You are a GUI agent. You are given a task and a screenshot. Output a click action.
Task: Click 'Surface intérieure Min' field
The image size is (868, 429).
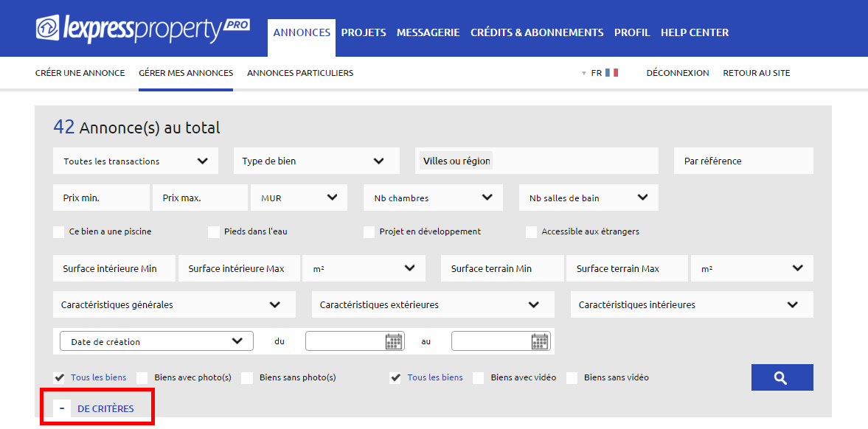[114, 268]
